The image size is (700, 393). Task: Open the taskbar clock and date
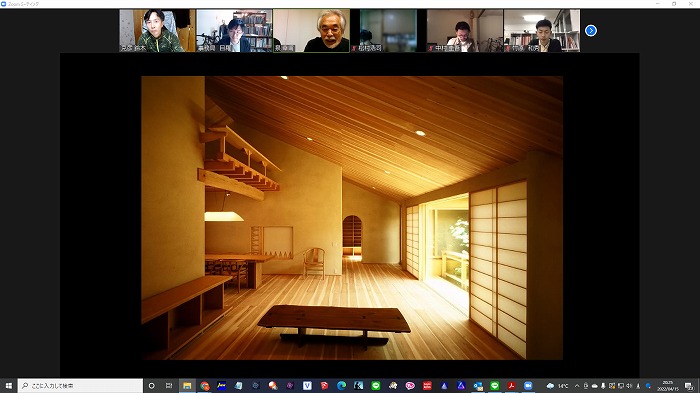click(x=668, y=385)
